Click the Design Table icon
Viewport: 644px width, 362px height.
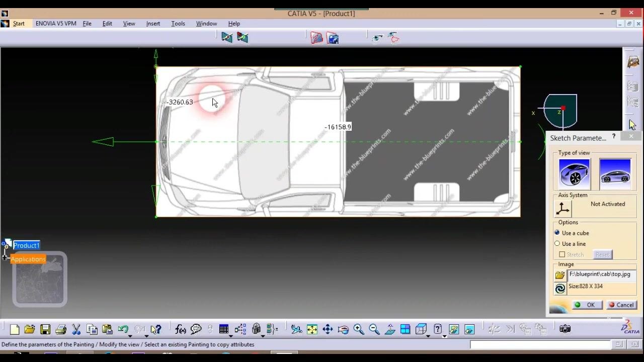[x=224, y=329]
